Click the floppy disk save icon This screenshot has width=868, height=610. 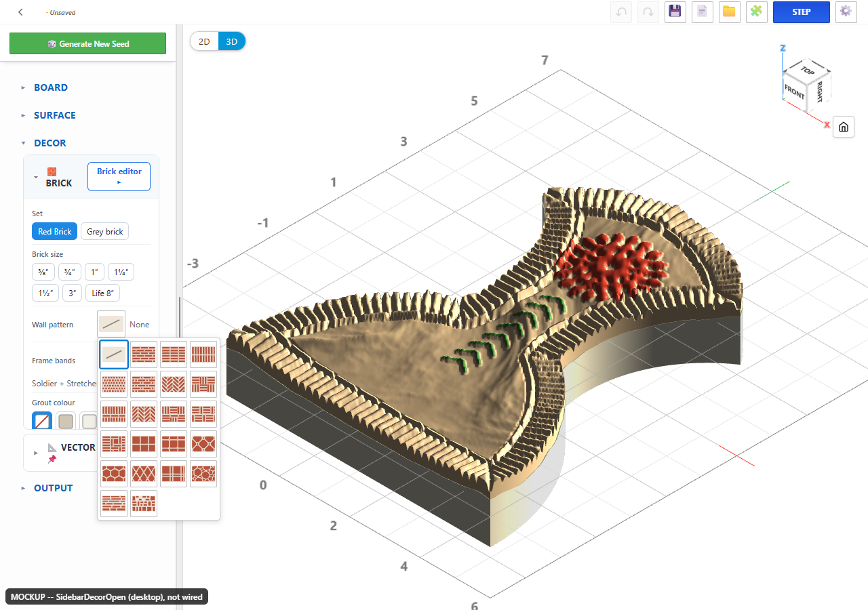[x=675, y=12]
